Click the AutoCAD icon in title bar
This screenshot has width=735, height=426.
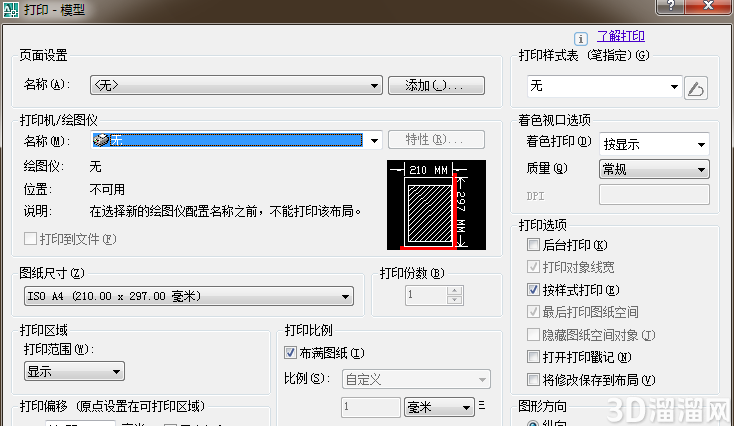click(11, 10)
